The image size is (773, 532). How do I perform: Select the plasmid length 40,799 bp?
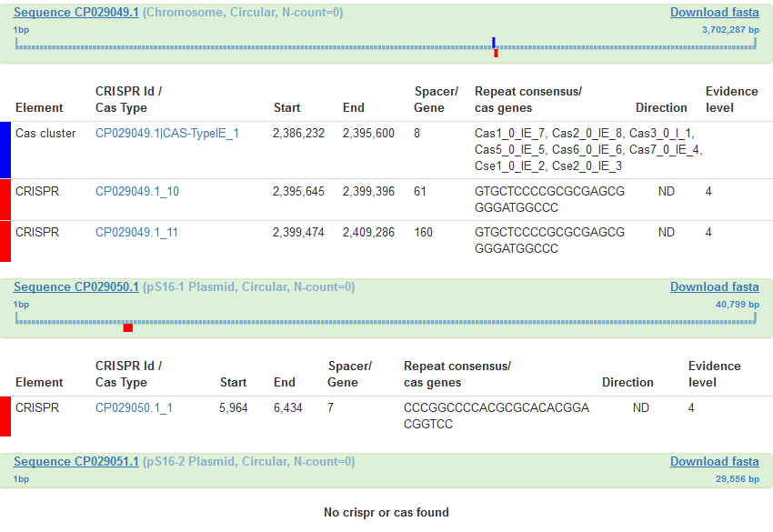click(738, 305)
